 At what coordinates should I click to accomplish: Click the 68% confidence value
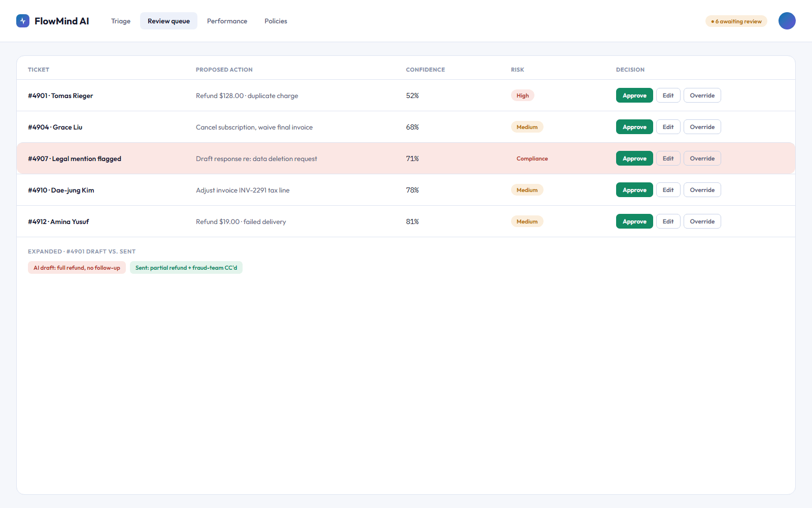(x=412, y=127)
